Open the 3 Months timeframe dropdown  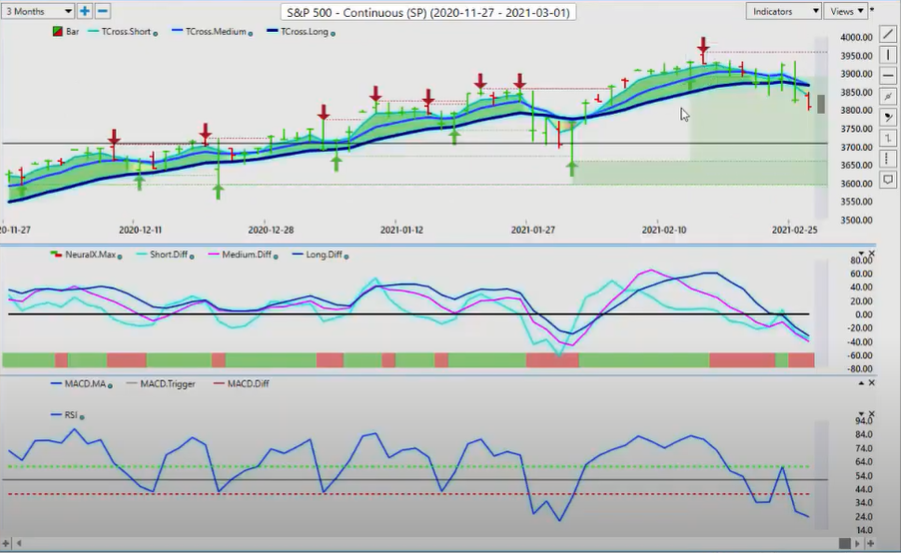tap(37, 11)
